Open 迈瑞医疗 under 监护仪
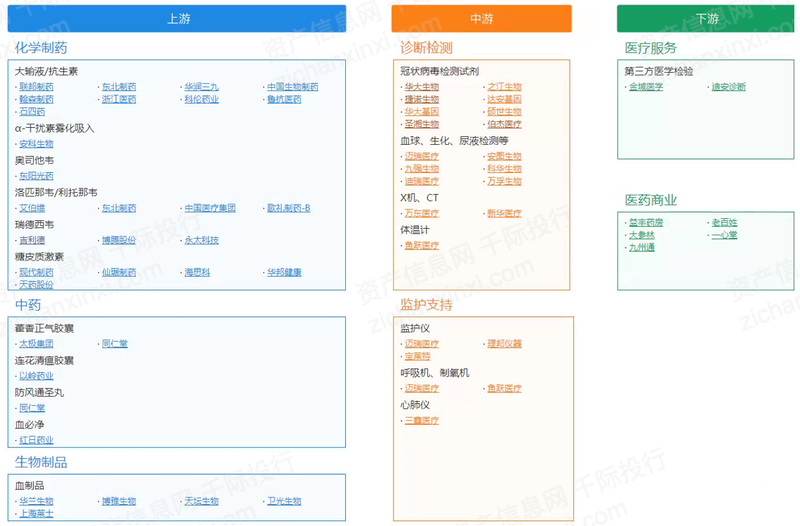The width and height of the screenshot is (800, 526). [x=422, y=344]
